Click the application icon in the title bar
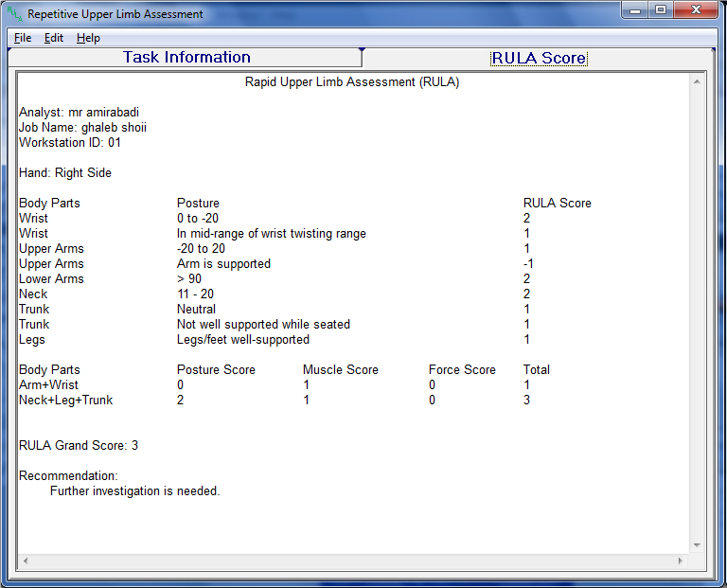This screenshot has width=727, height=588. 14,14
